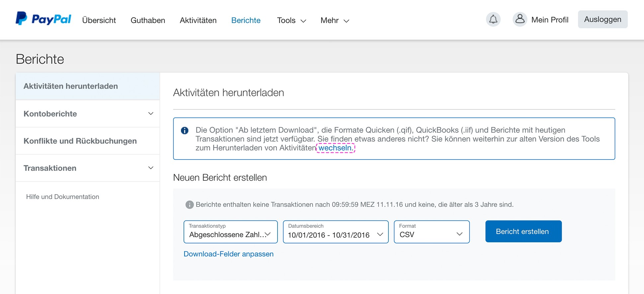Follow the wechseln link
The image size is (644, 294).
335,148
